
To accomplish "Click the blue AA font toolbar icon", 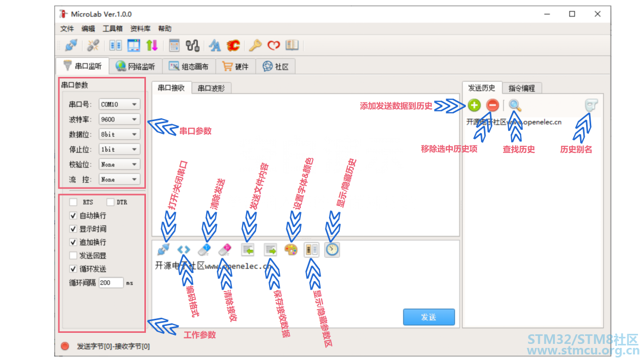I will tap(215, 45).
